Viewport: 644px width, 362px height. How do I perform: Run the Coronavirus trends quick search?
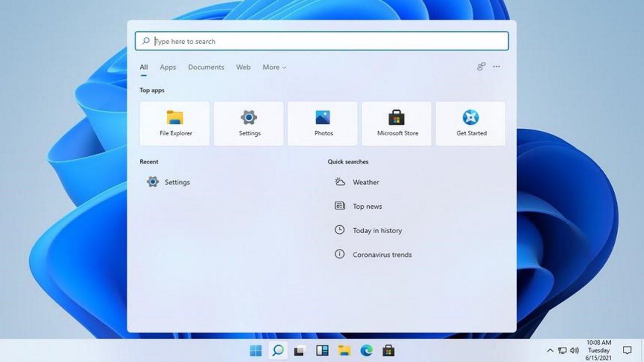[373, 254]
